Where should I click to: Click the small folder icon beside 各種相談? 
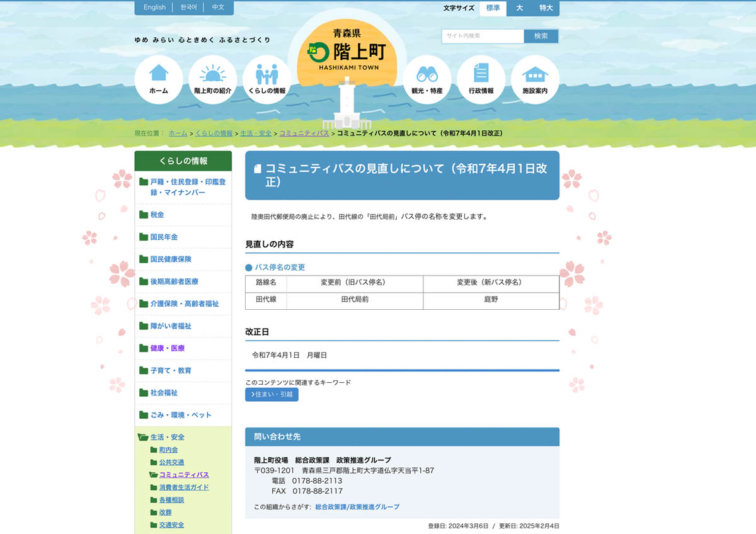[154, 500]
